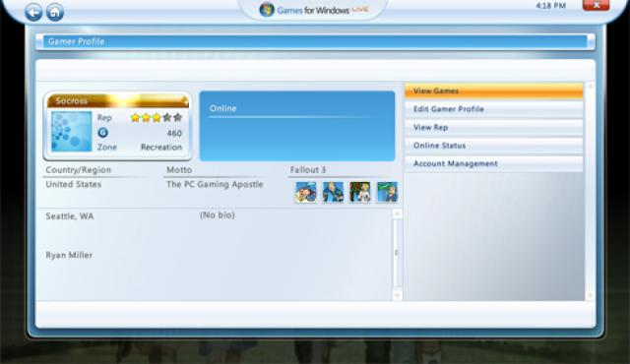Close the Games for Windows Live window
The image size is (630, 364).
(x=596, y=5)
